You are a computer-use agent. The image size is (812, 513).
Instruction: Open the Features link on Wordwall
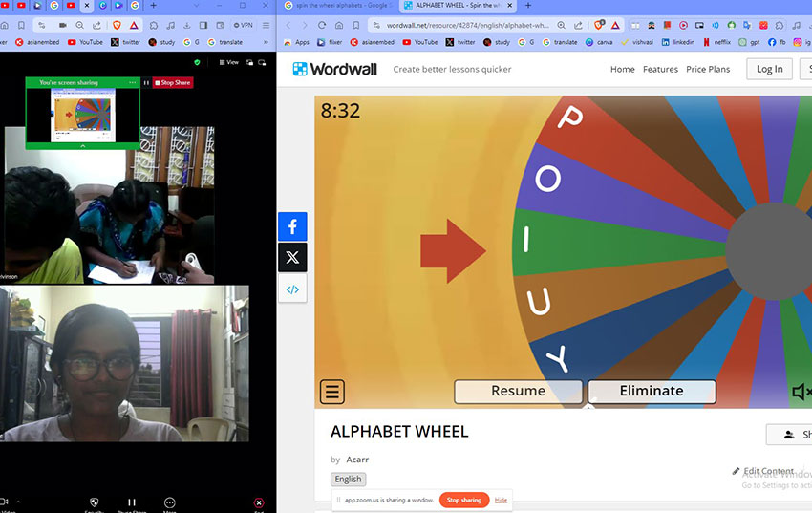(660, 69)
